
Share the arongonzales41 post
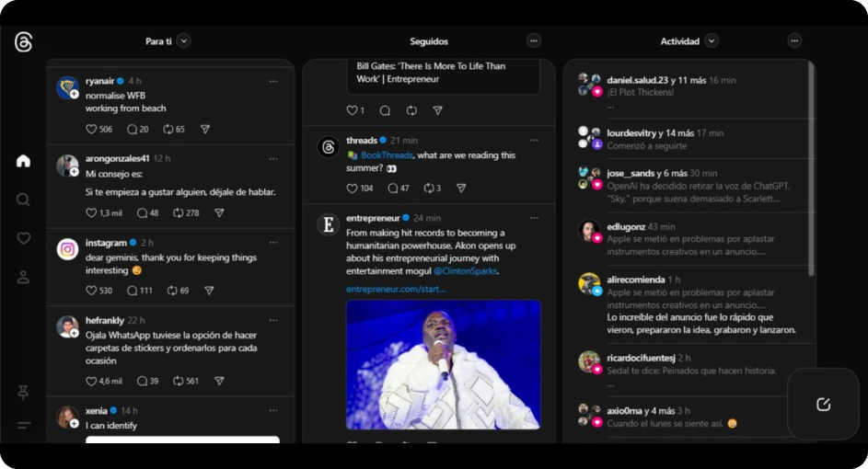click(219, 213)
